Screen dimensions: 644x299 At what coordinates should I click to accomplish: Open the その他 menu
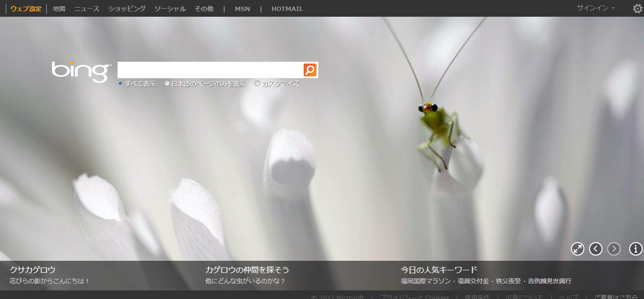[x=204, y=9]
